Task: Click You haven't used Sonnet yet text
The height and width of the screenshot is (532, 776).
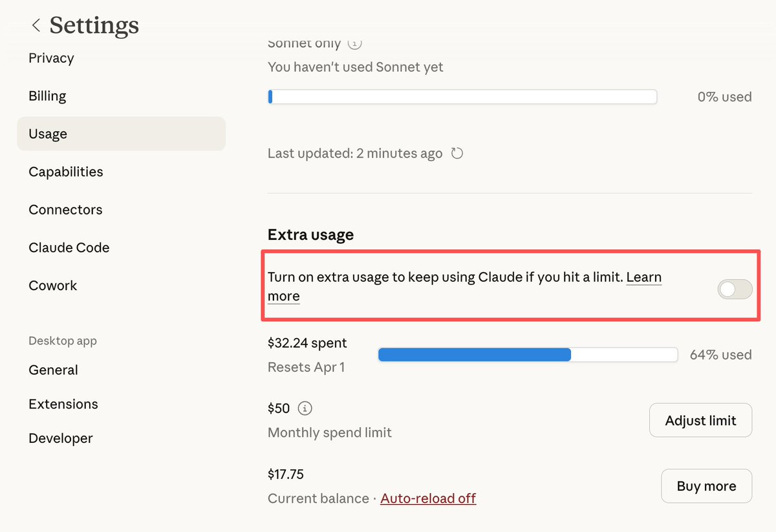Action: coord(356,67)
